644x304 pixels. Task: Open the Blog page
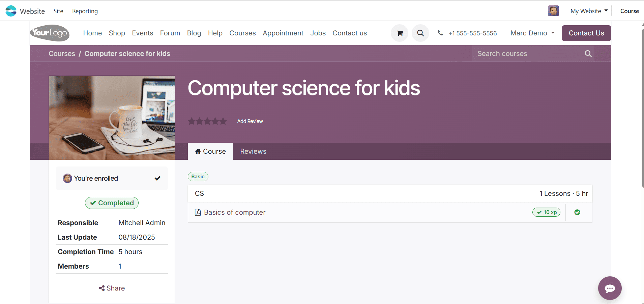[x=194, y=33]
